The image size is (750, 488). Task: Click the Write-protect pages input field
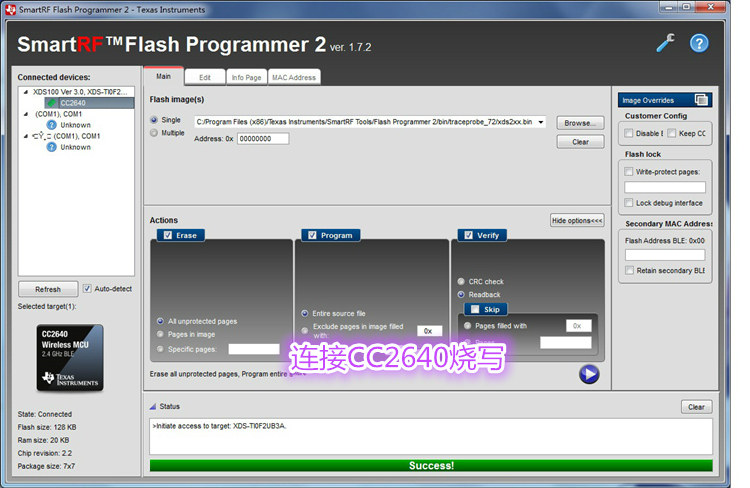coord(665,187)
